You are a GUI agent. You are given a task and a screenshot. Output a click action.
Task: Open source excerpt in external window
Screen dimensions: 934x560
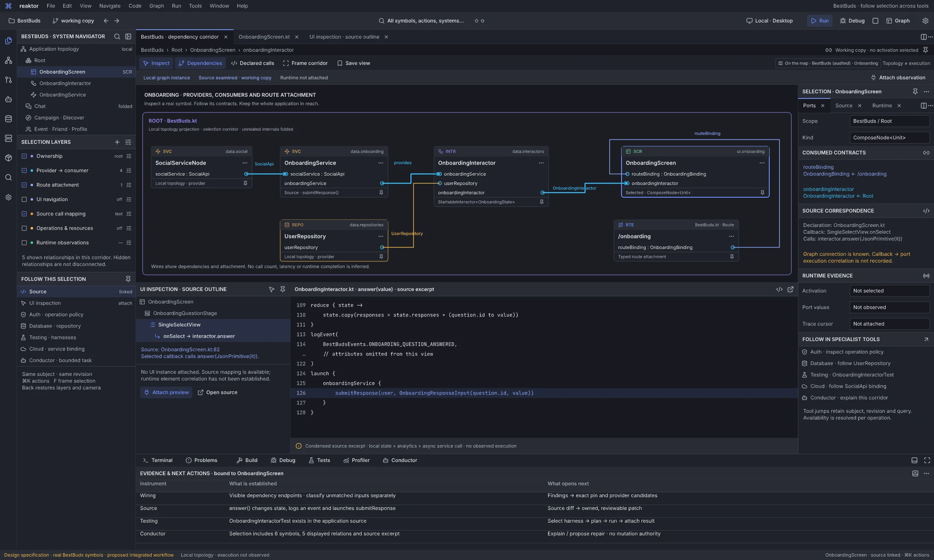coord(791,289)
